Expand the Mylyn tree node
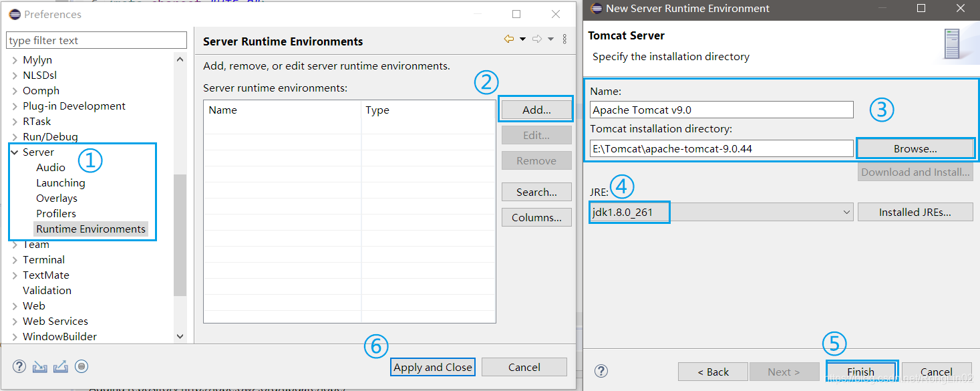Image resolution: width=980 pixels, height=391 pixels. click(x=15, y=60)
